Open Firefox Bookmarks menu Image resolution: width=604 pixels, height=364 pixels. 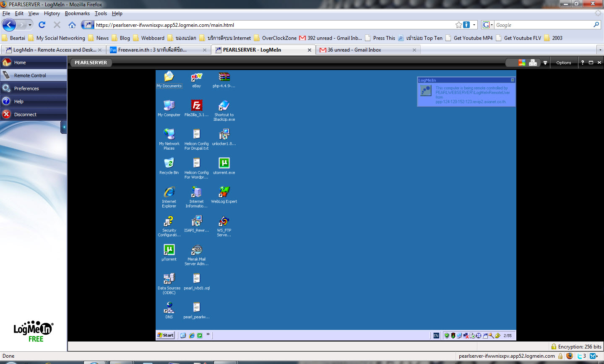click(77, 13)
